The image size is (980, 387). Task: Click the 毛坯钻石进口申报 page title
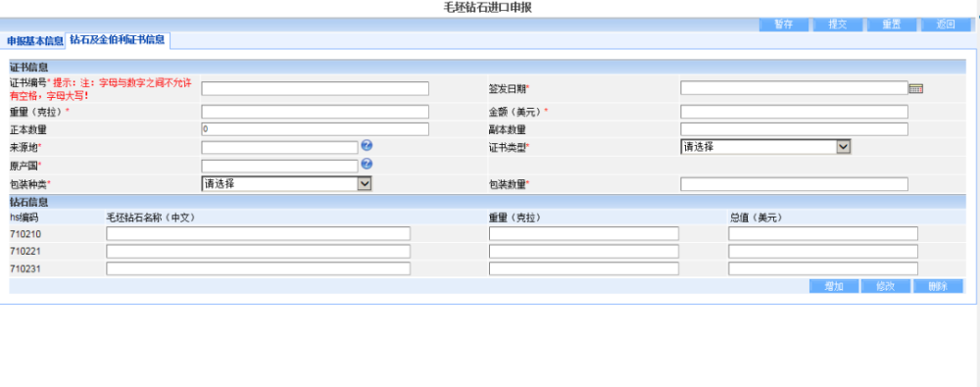[x=487, y=8]
